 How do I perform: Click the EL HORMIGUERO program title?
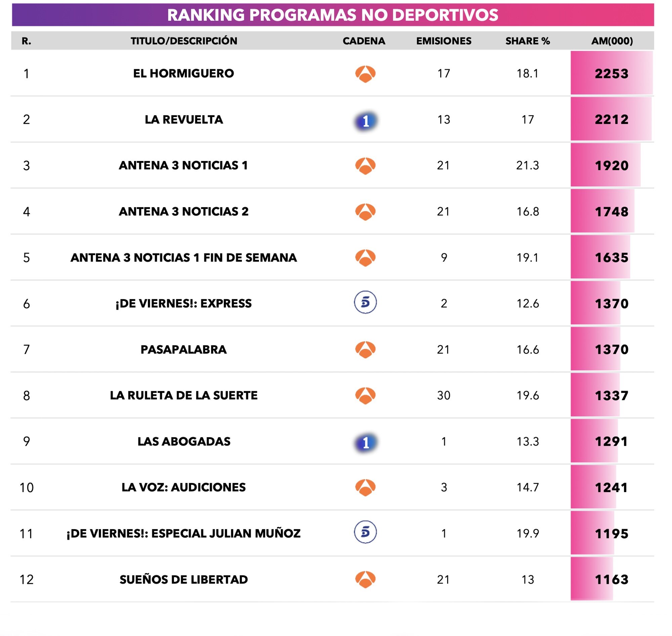[183, 73]
